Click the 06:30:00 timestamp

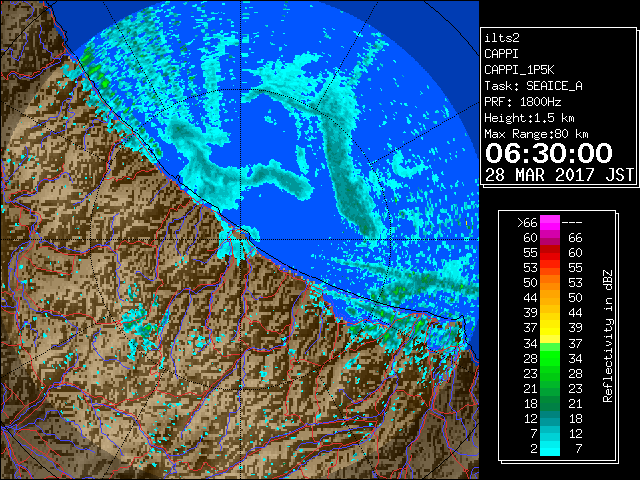coord(549,153)
